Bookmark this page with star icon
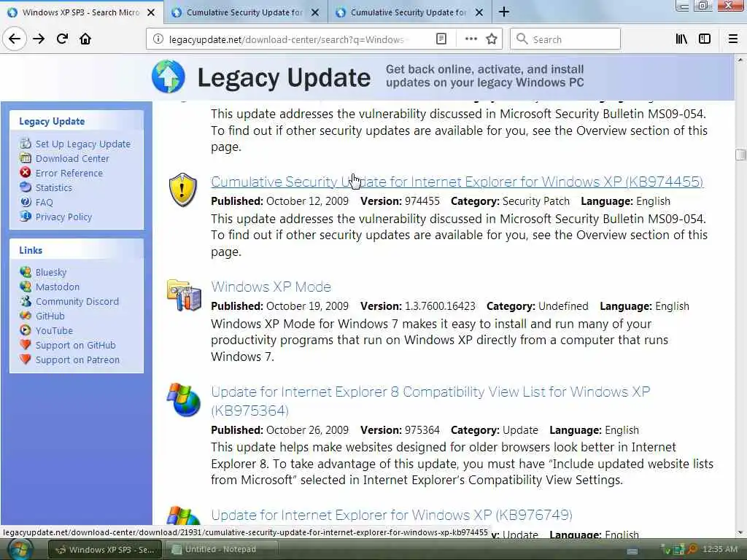This screenshot has height=560, width=747. point(492,39)
